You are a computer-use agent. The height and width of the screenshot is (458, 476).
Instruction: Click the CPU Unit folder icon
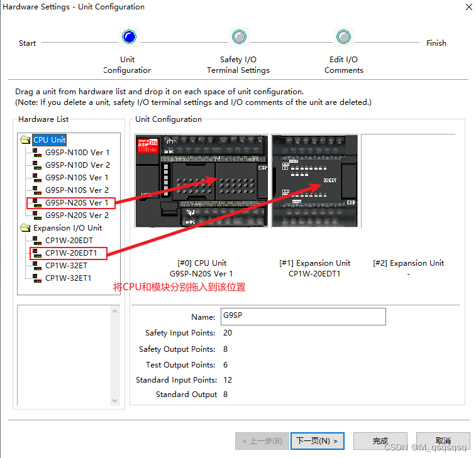click(x=25, y=140)
